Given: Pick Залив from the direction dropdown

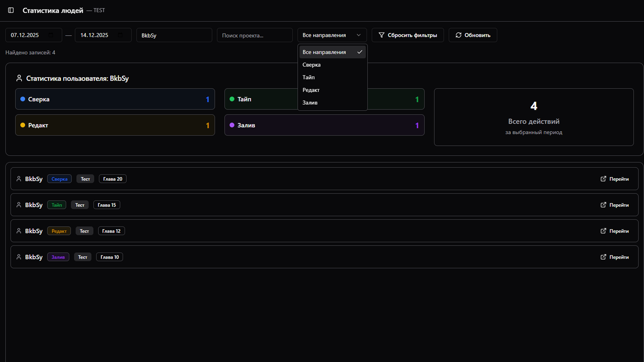Looking at the screenshot, I should click(310, 103).
